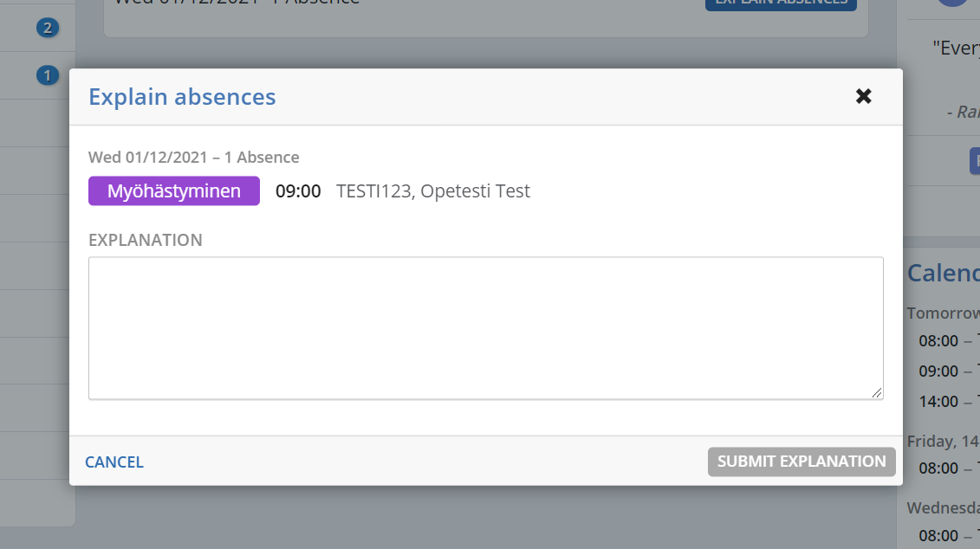980x549 pixels.
Task: Click the purple Myöhästyminen badge
Action: (x=174, y=191)
